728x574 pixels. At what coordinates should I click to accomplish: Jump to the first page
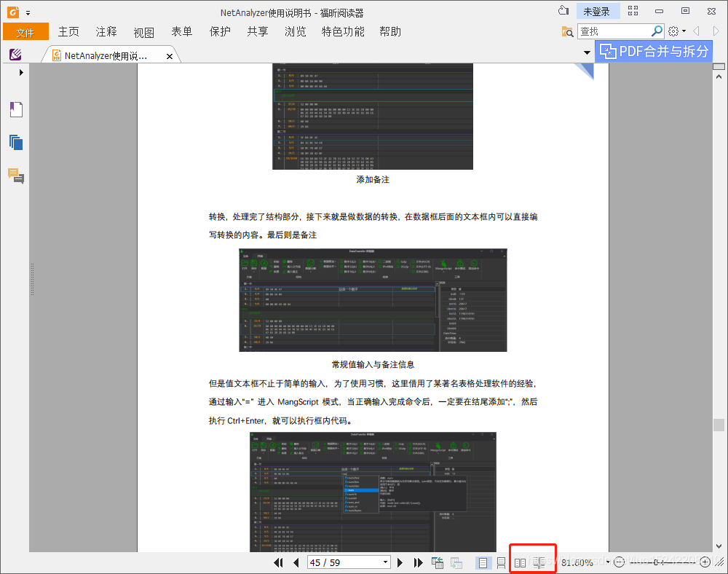278,562
